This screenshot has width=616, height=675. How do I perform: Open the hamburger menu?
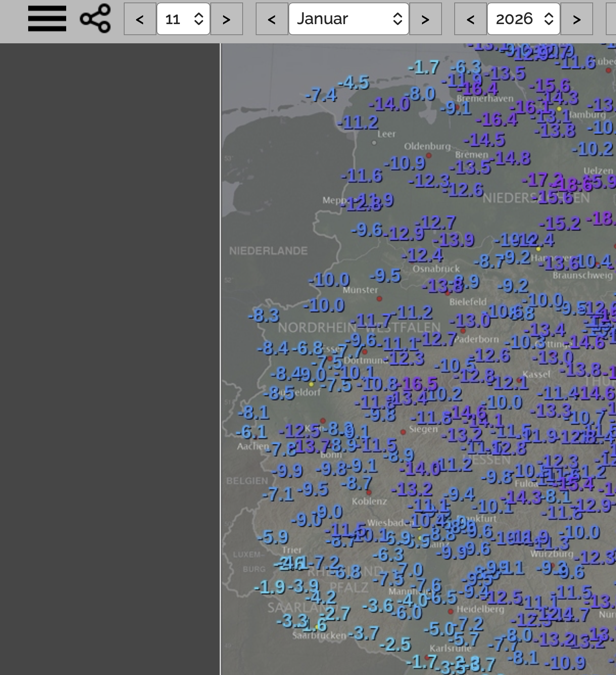coord(47,19)
